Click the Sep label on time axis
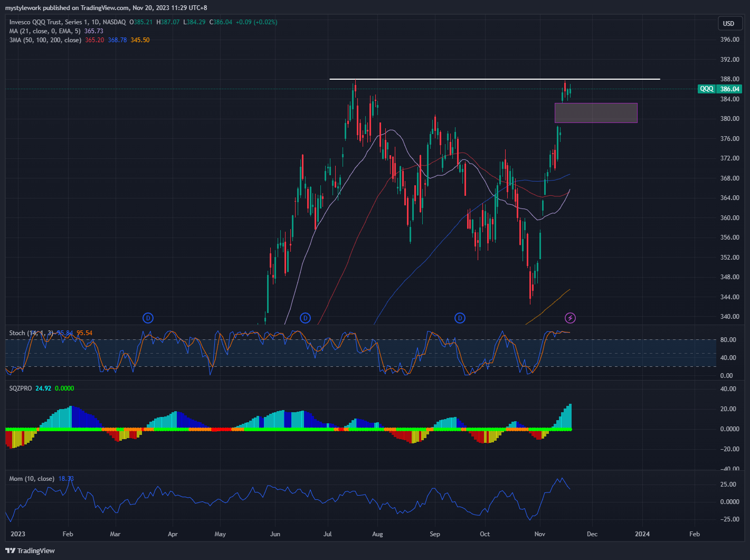 435,534
